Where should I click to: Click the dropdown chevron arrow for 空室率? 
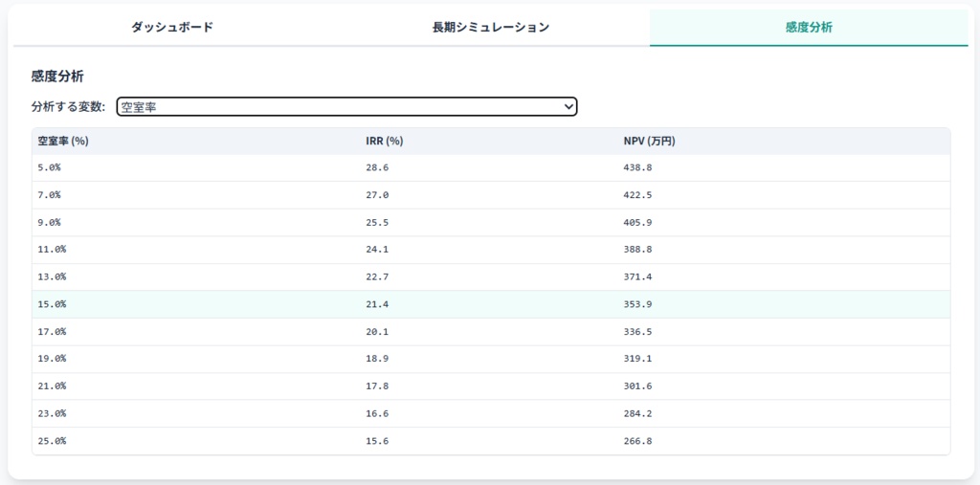[x=569, y=107]
